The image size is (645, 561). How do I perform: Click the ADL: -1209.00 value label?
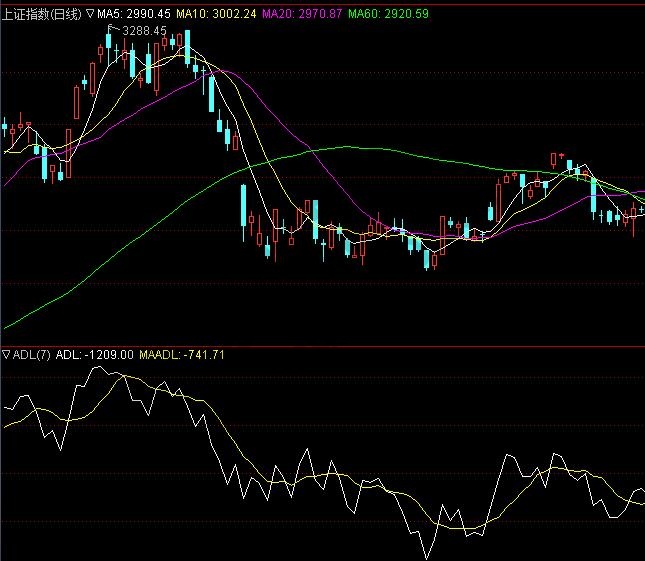[95, 354]
